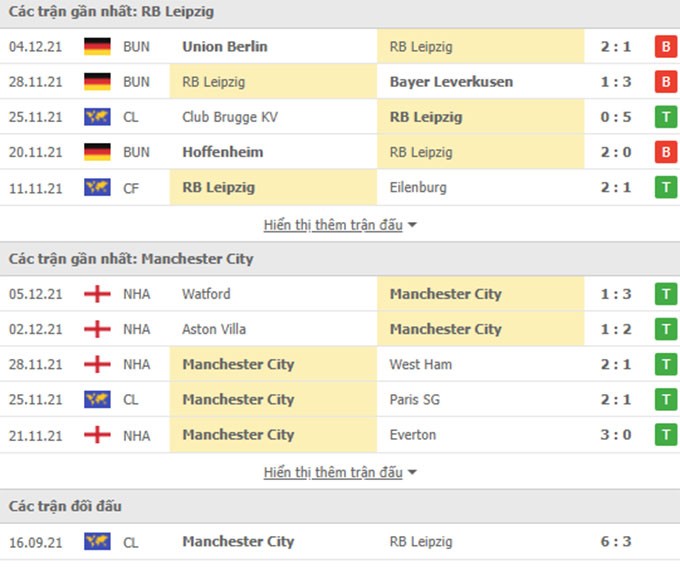Click the red B badge for Hoffenheim match
680x579 pixels.
[666, 152]
